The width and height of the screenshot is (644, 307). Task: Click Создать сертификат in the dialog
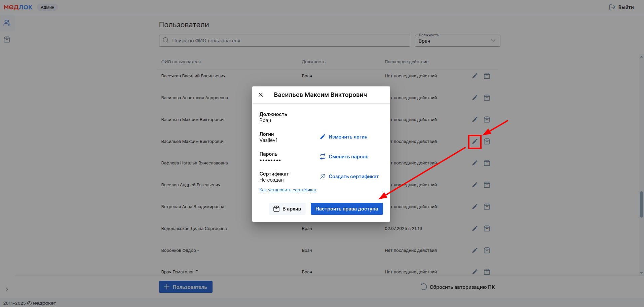tap(349, 177)
